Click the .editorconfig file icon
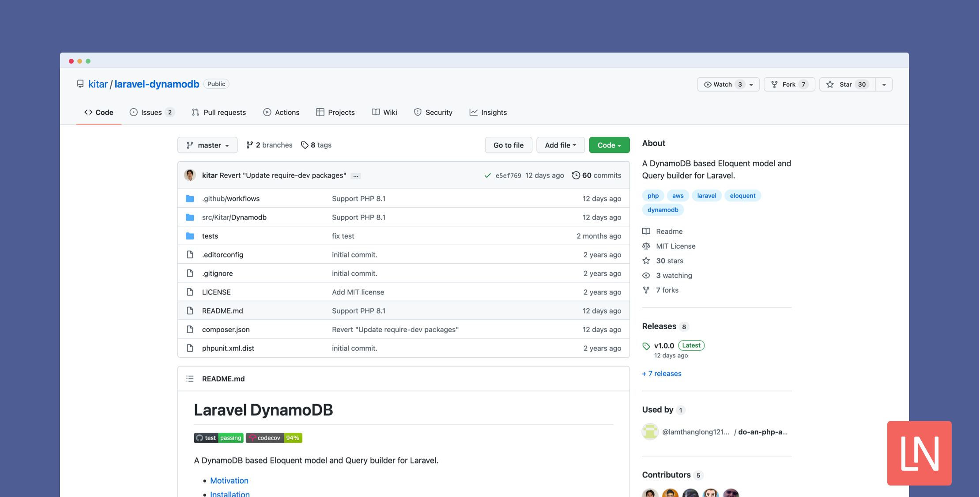This screenshot has width=980, height=497. tap(190, 254)
